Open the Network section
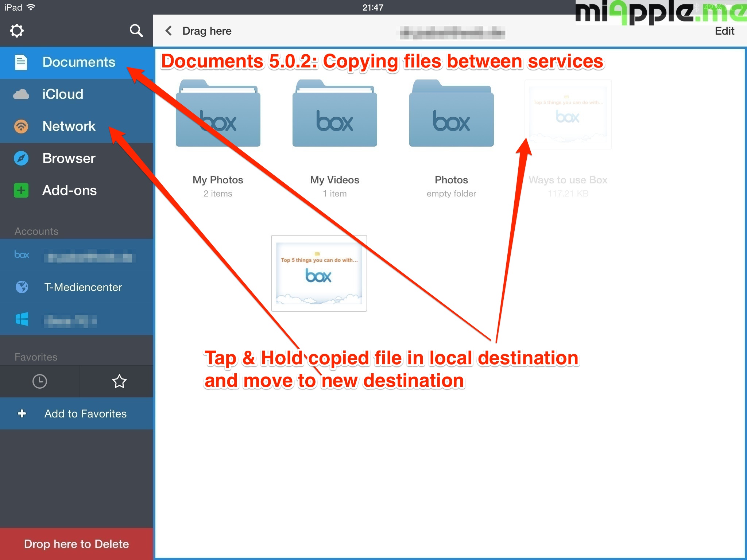Viewport: 747px width, 560px height. (x=69, y=127)
